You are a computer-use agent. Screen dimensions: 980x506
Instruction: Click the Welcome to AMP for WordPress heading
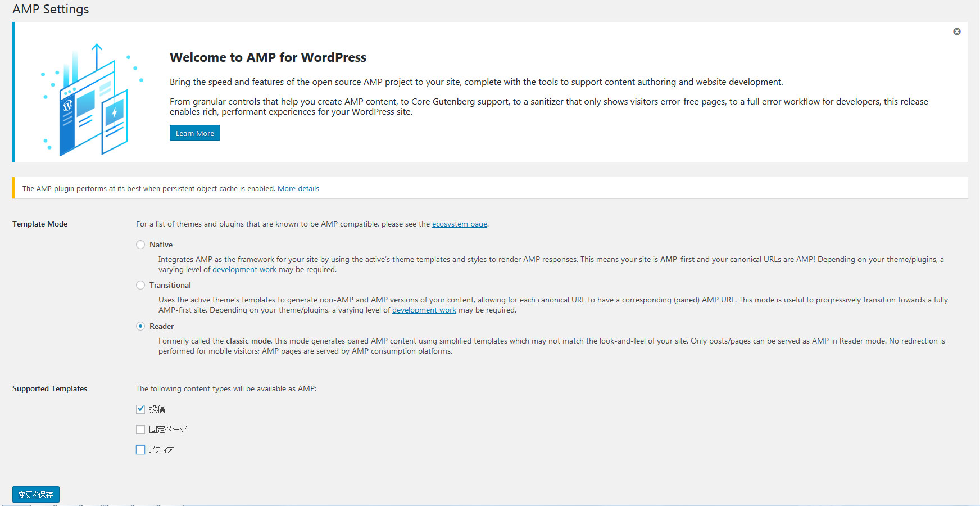(x=268, y=57)
